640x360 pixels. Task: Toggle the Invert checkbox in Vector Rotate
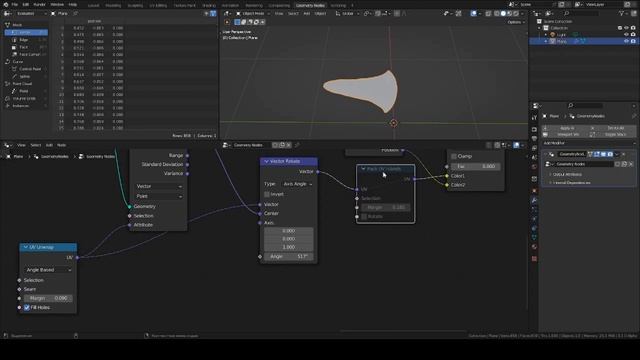point(267,194)
